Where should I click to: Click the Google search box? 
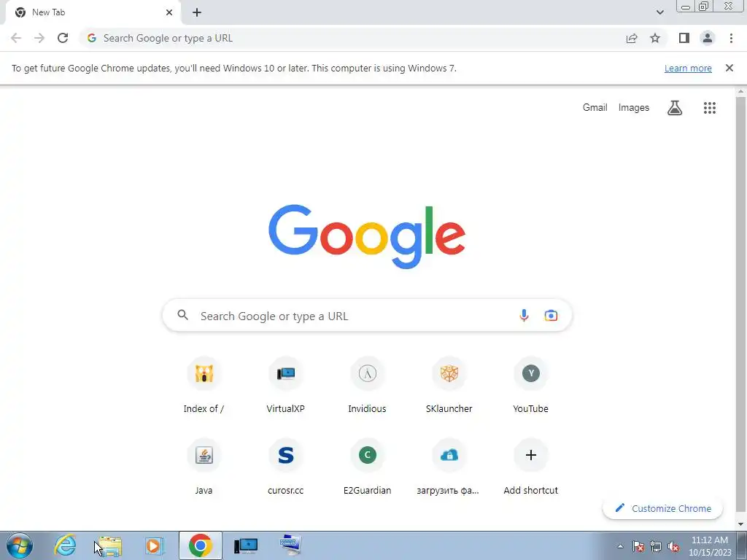pyautogui.click(x=368, y=315)
